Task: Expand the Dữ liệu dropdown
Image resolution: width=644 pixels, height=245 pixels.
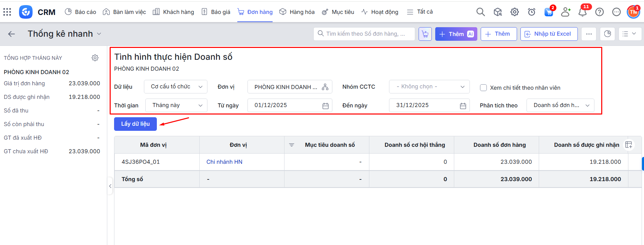Action: [176, 87]
